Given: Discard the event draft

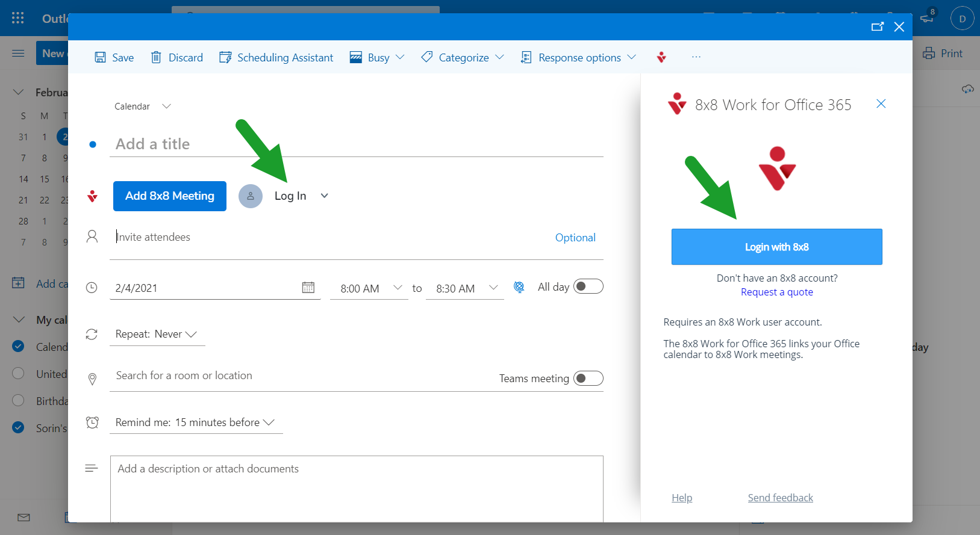Looking at the screenshot, I should (176, 57).
